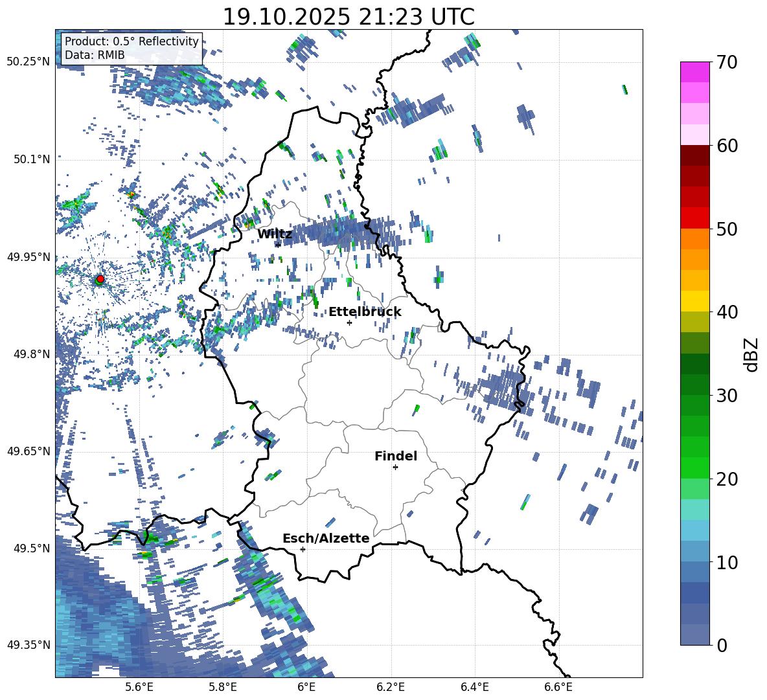
Task: Click the cross marker below Wiltz
Action: point(278,244)
